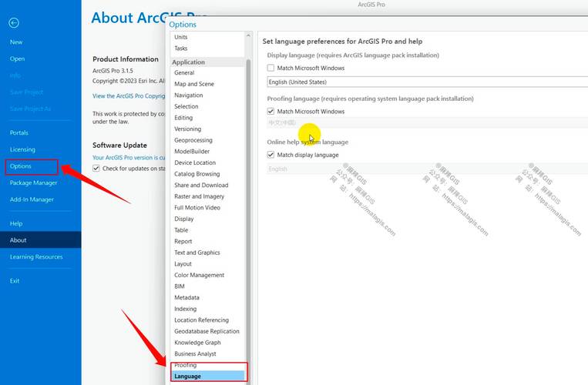Viewport: 588px width, 385px height.
Task: Toggle Check for updates on startup checkbox
Action: click(x=96, y=169)
